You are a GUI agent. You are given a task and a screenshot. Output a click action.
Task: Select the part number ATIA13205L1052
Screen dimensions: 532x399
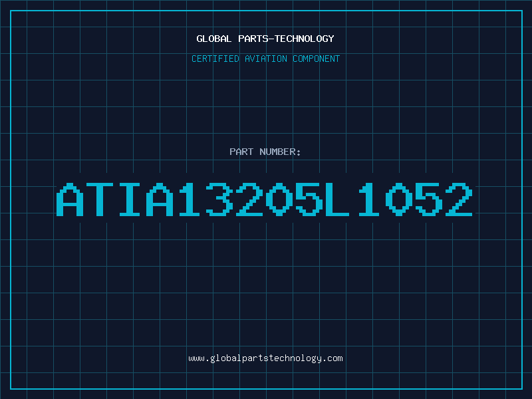[265, 199]
